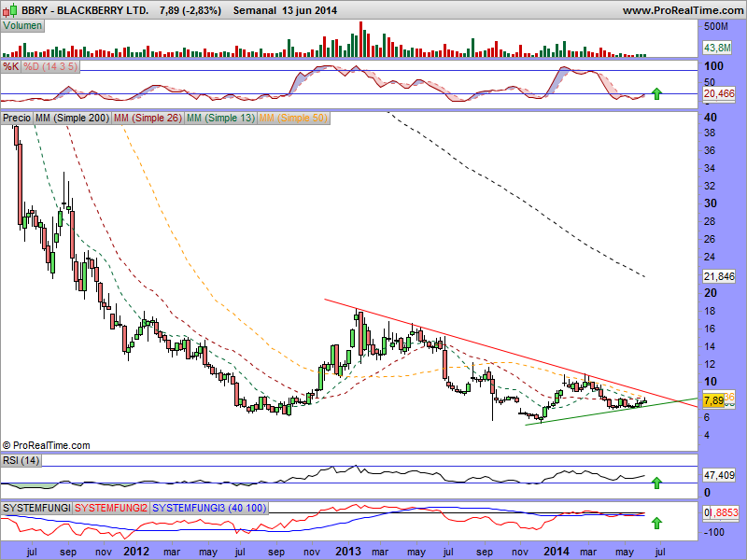The image size is (747, 560).
Task: Open the www.ProRealTime.com link
Action: click(684, 10)
